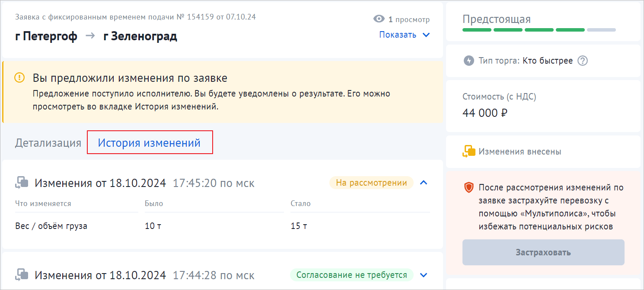Click the lightning icon beside Тип торга

pos(469,61)
